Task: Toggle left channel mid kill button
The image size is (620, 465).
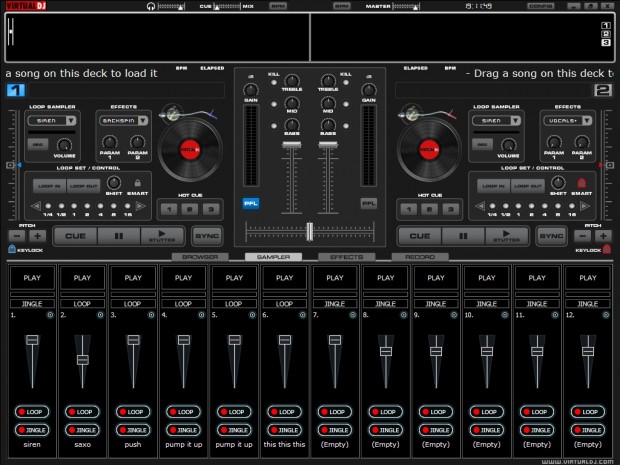Action: [x=274, y=104]
